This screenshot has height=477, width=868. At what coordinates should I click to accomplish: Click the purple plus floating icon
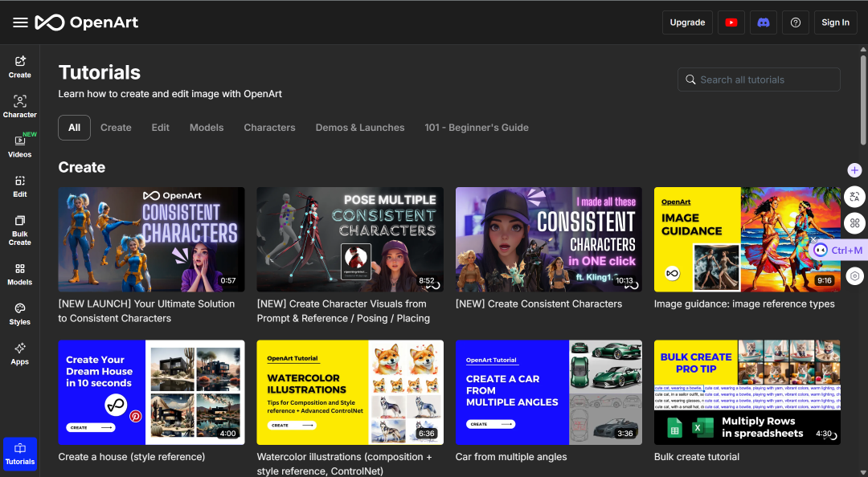[854, 170]
